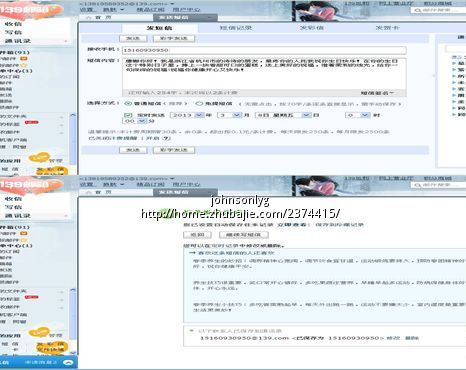
Task: Click the 返回 button in the lower window
Action: [x=197, y=235]
